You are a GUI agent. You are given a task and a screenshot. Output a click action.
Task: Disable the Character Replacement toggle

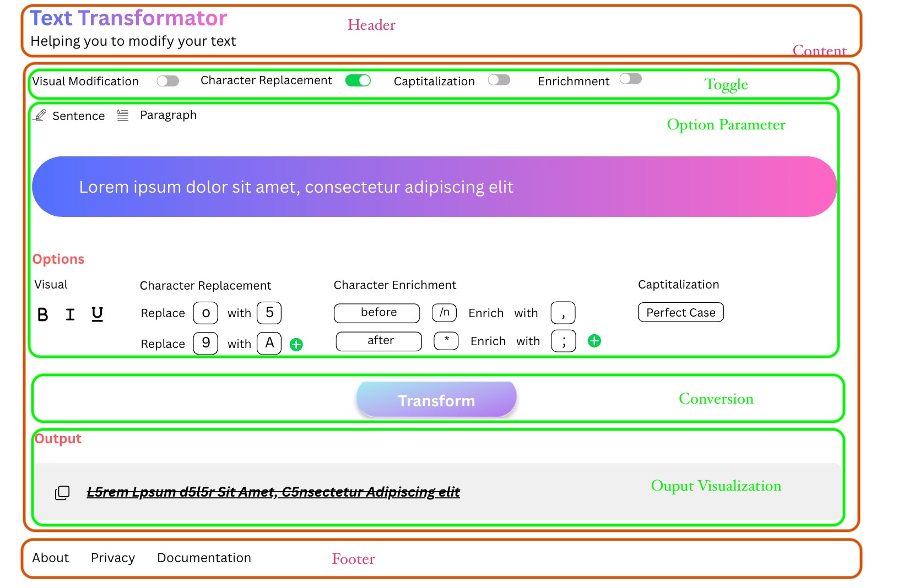tap(358, 81)
